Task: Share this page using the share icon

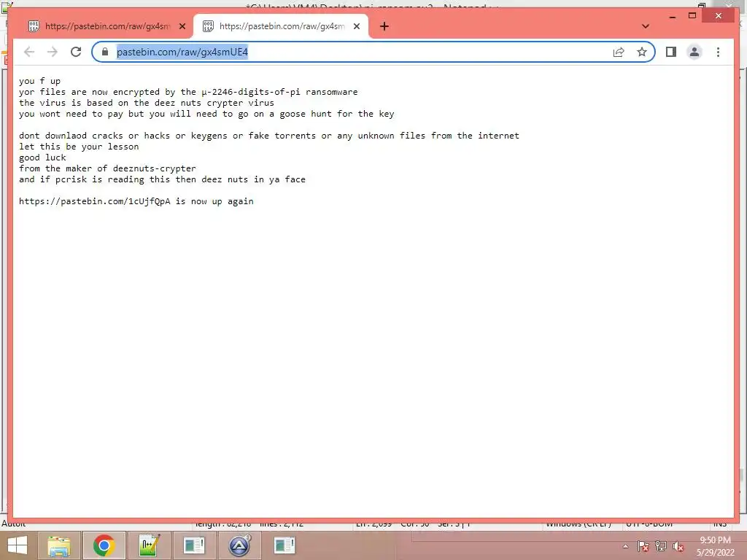Action: (x=619, y=52)
